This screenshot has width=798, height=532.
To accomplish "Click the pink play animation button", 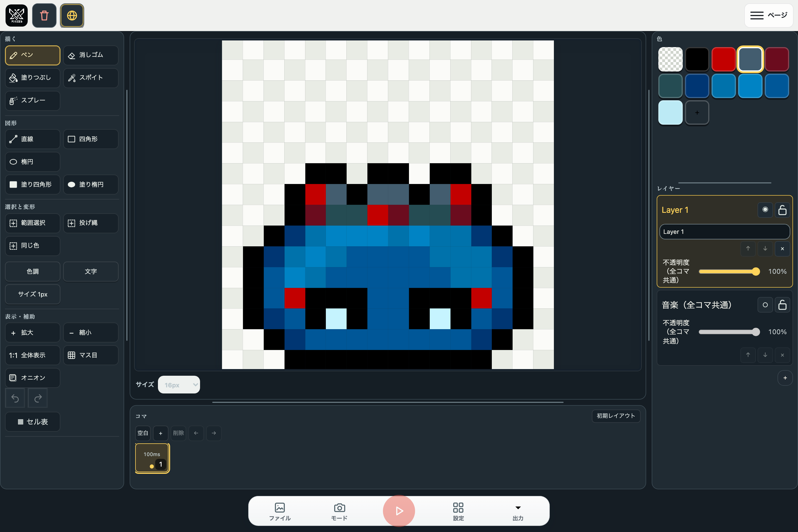I will (x=399, y=511).
